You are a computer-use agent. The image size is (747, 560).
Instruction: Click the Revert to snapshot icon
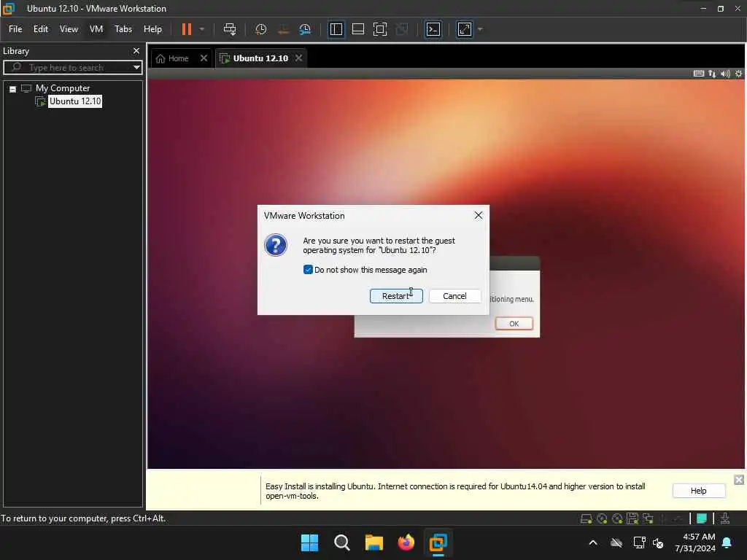point(283,29)
